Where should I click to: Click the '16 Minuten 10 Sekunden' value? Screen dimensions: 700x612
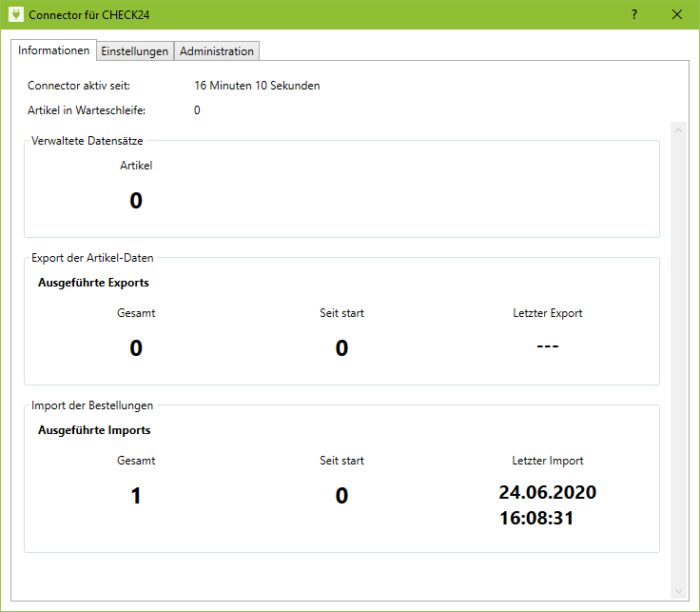click(257, 86)
